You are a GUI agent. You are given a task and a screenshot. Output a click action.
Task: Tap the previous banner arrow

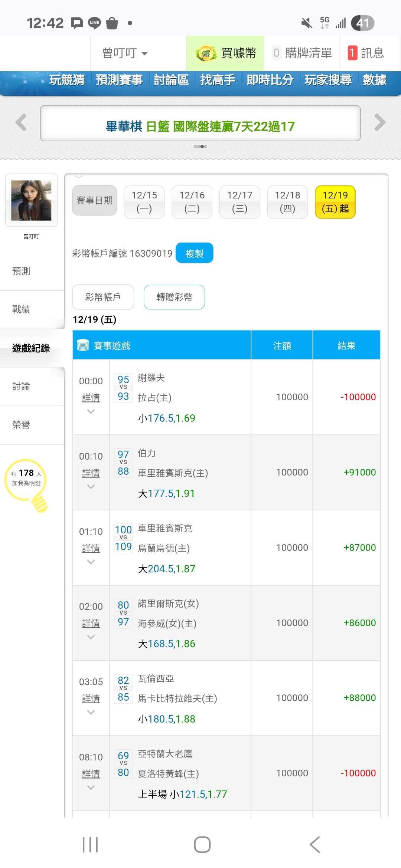(x=21, y=123)
